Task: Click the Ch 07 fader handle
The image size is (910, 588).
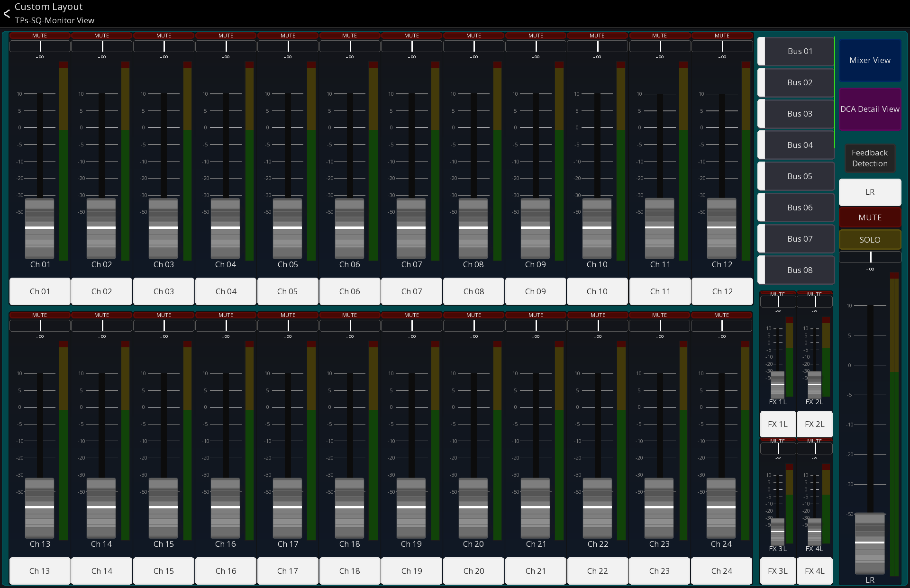Action: tap(411, 228)
